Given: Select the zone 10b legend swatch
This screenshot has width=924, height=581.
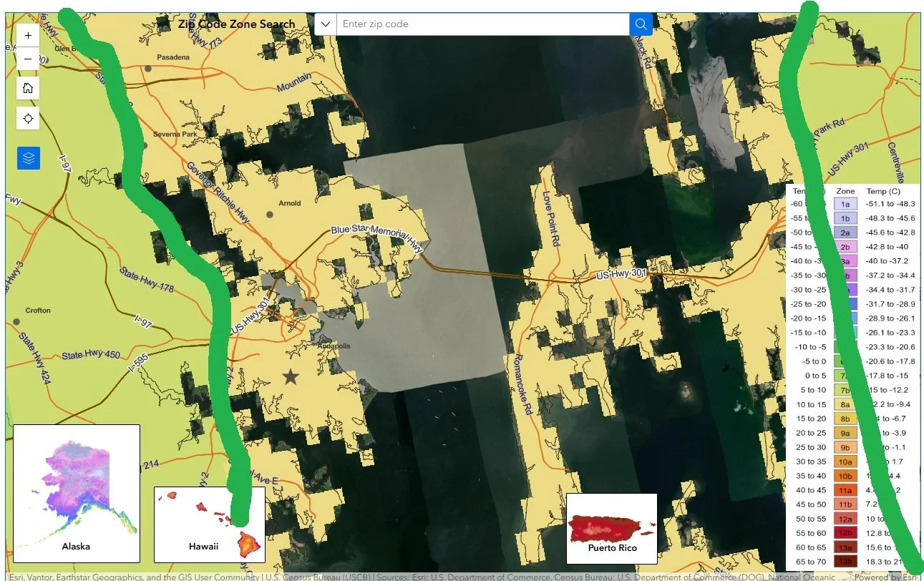Looking at the screenshot, I should (845, 476).
